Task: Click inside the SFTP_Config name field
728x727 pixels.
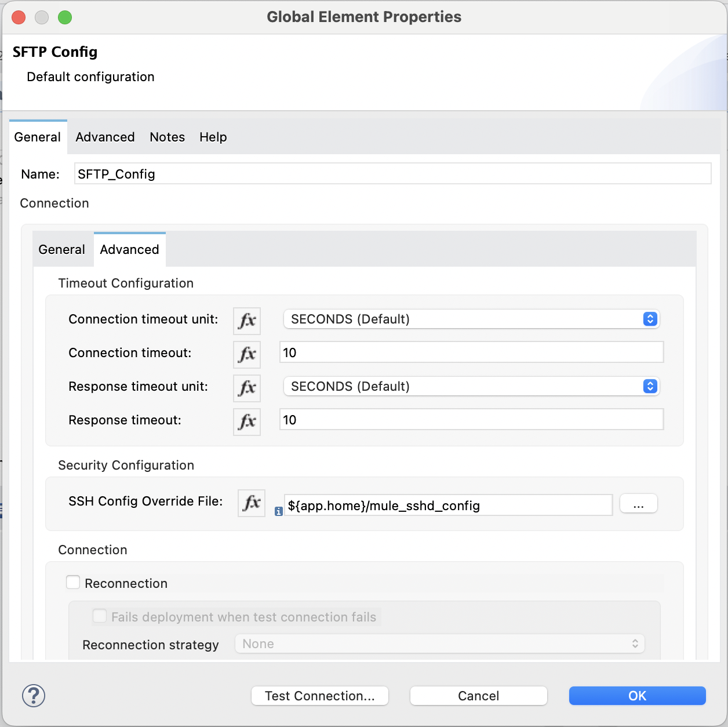Action: [392, 174]
